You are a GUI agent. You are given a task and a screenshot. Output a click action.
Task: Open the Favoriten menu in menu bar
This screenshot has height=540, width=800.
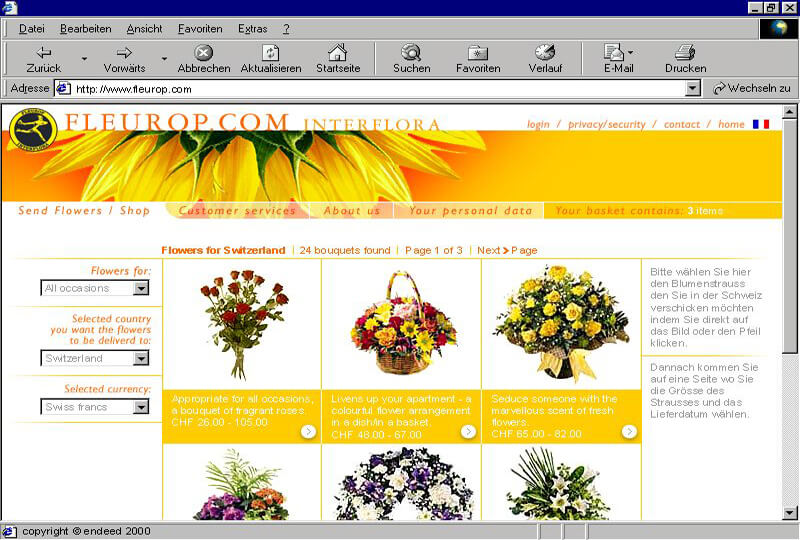coord(200,29)
